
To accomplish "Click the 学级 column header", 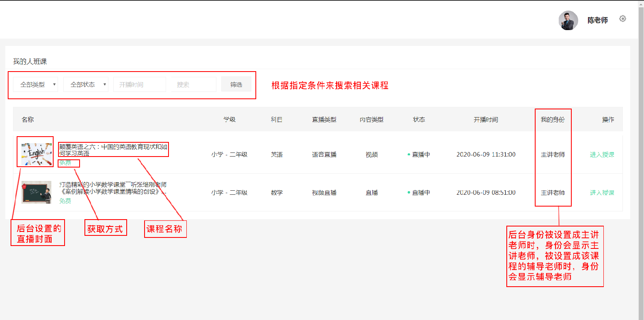I will 229,120.
